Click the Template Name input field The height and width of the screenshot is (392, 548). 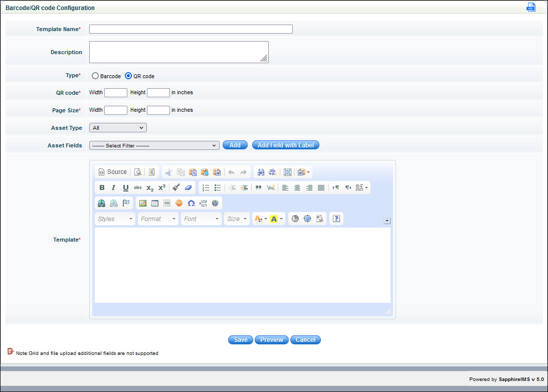(191, 29)
